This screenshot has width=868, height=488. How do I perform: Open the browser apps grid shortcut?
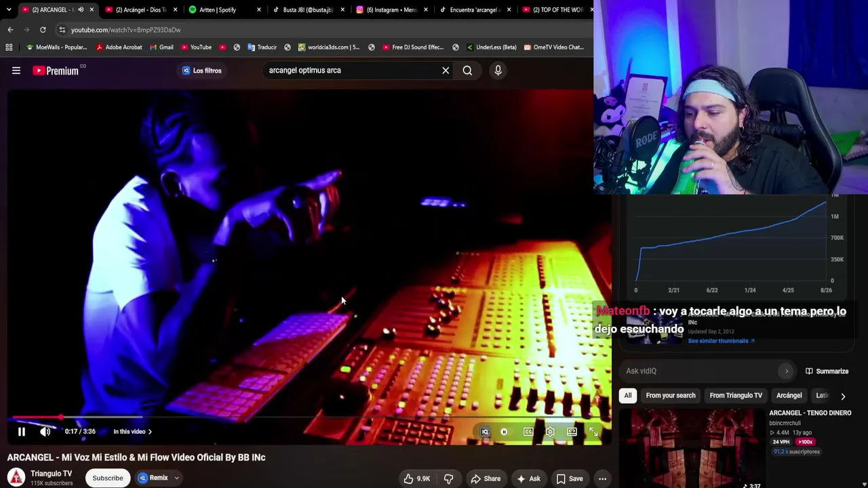9,47
